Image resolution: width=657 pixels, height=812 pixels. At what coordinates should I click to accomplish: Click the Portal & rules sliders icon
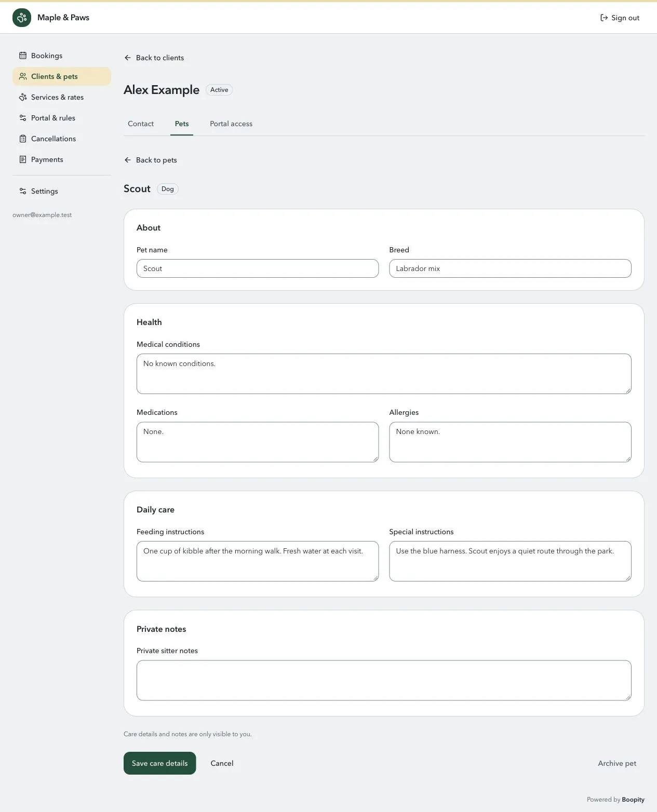23,118
